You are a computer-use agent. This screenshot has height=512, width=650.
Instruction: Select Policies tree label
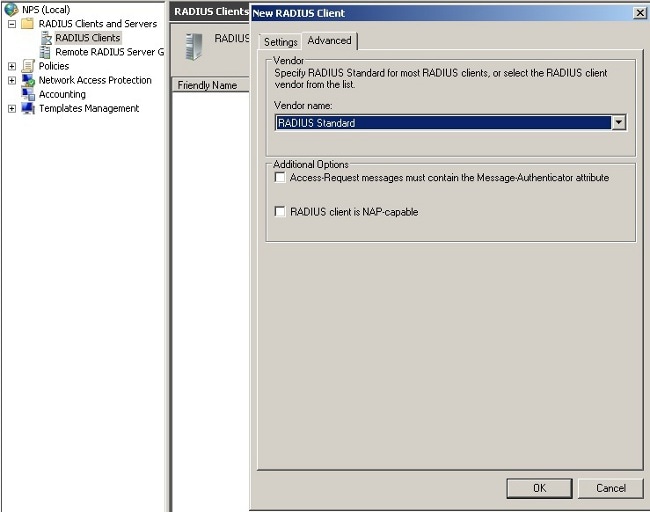click(54, 66)
